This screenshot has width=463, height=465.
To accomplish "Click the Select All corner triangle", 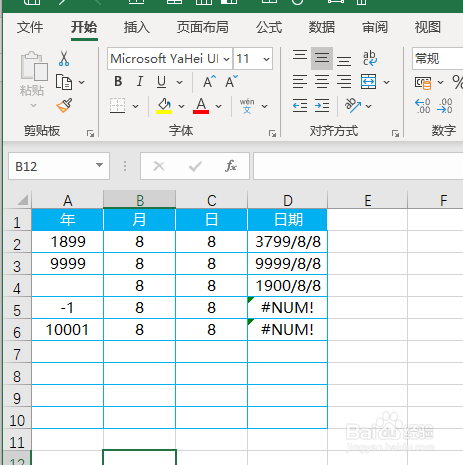I will [22, 200].
